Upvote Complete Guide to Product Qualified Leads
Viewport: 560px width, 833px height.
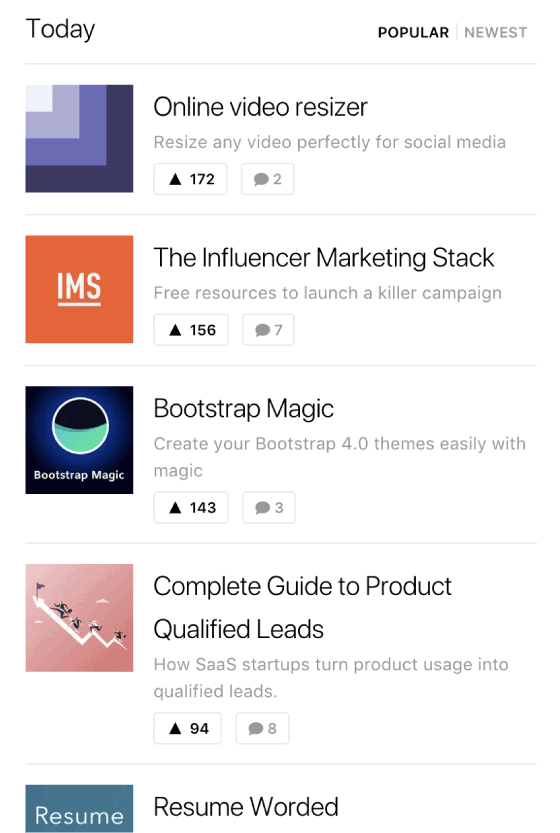point(188,728)
